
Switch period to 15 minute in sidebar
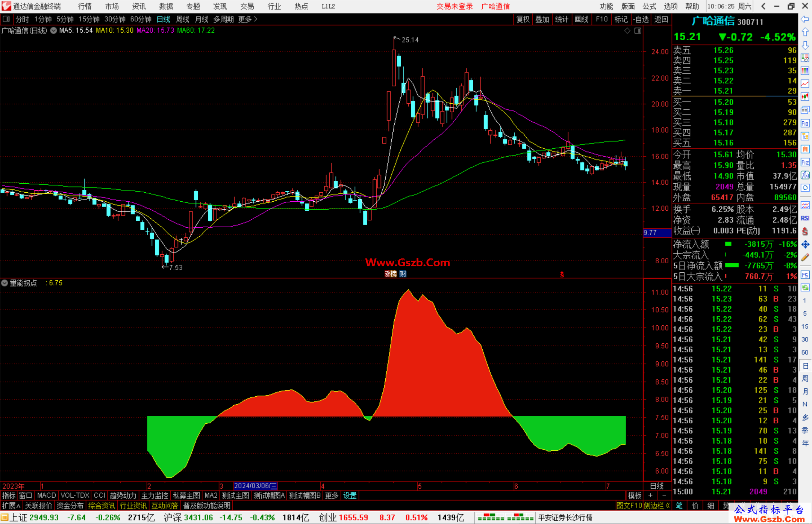[x=804, y=326]
